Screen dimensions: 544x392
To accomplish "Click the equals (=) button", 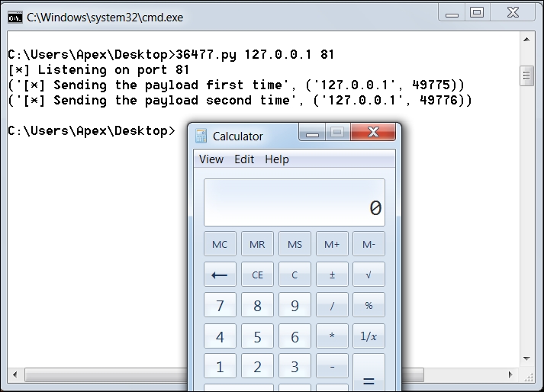I will [x=369, y=373].
